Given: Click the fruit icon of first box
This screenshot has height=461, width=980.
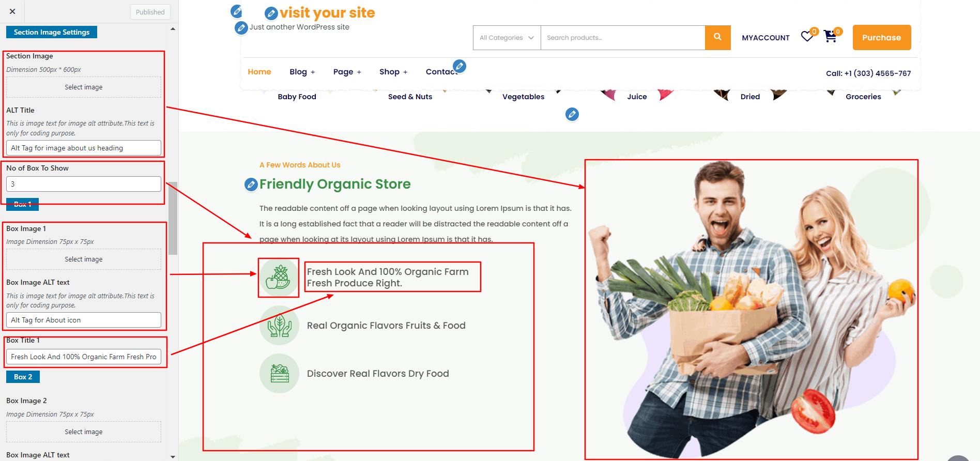Looking at the screenshot, I should click(x=279, y=278).
